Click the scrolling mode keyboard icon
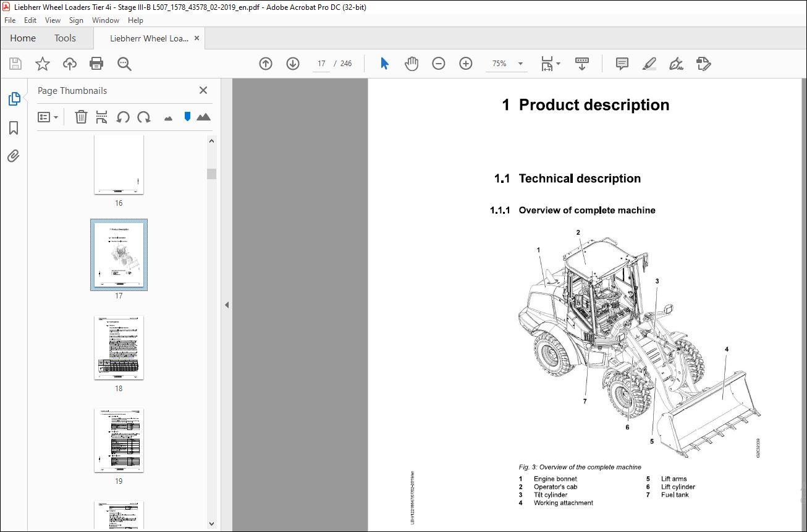This screenshot has width=807, height=532. click(x=582, y=64)
